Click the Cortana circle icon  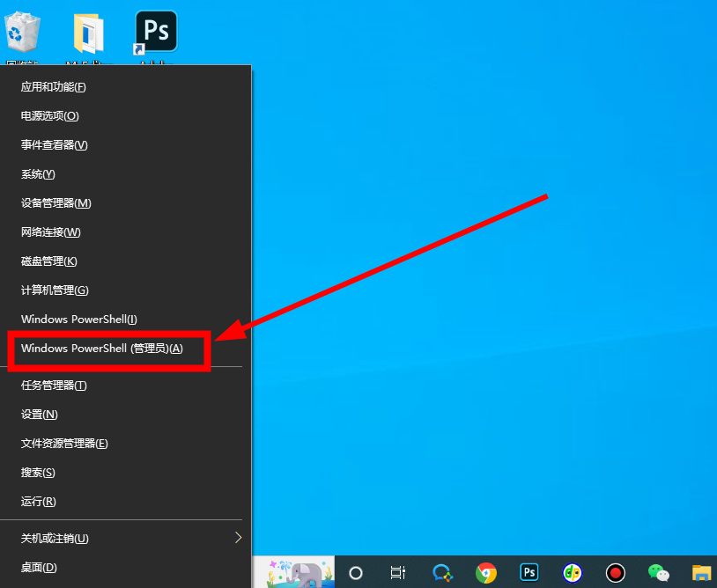[354, 572]
